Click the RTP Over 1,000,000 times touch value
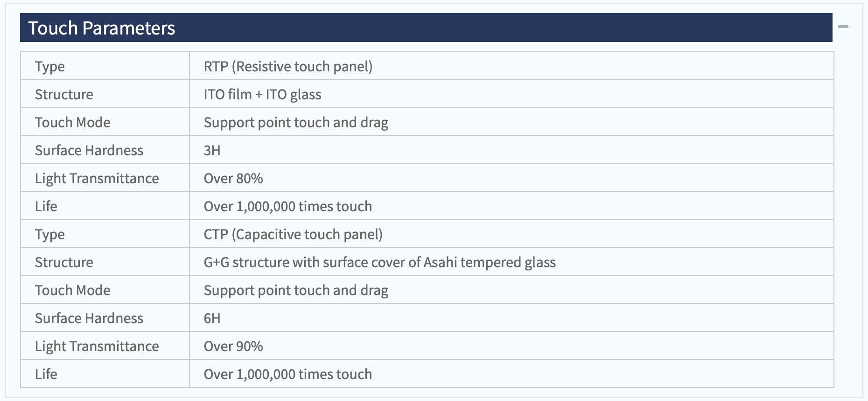This screenshot has width=868, height=401. click(x=288, y=206)
